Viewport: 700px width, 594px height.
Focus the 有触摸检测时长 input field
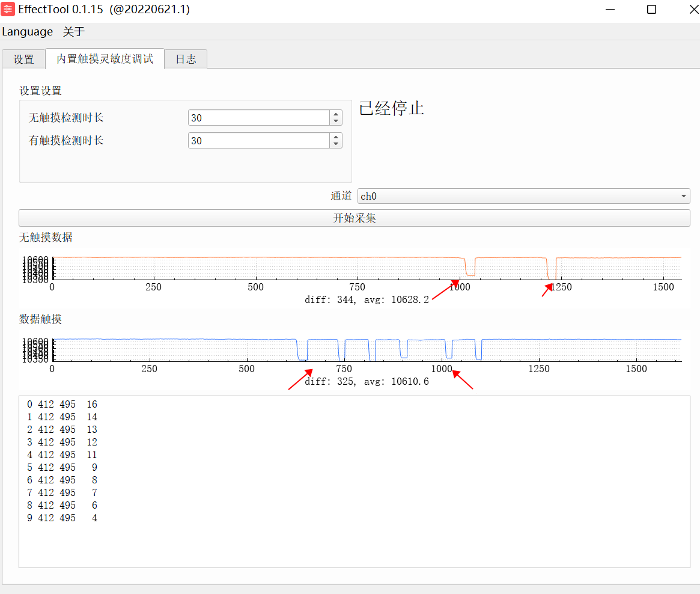pos(259,141)
